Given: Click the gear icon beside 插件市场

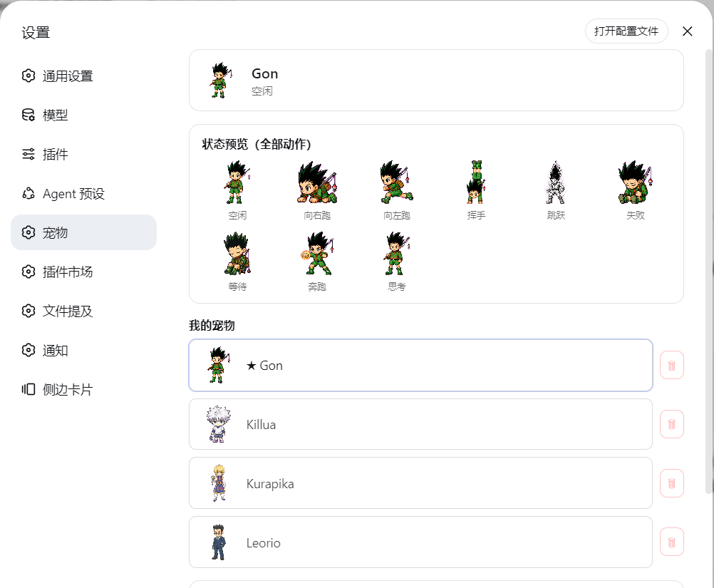Looking at the screenshot, I should (29, 272).
